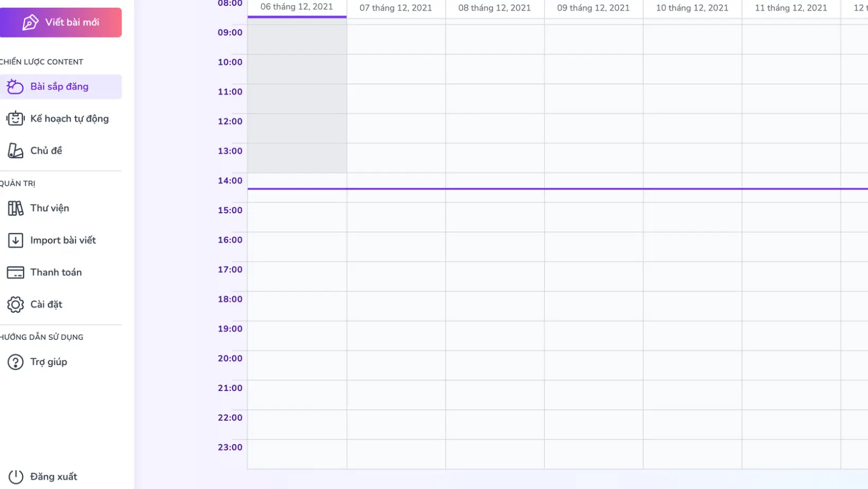868x489 pixels.
Task: Click the 15:00 slot on 07 tháng 12
Action: (x=396, y=218)
